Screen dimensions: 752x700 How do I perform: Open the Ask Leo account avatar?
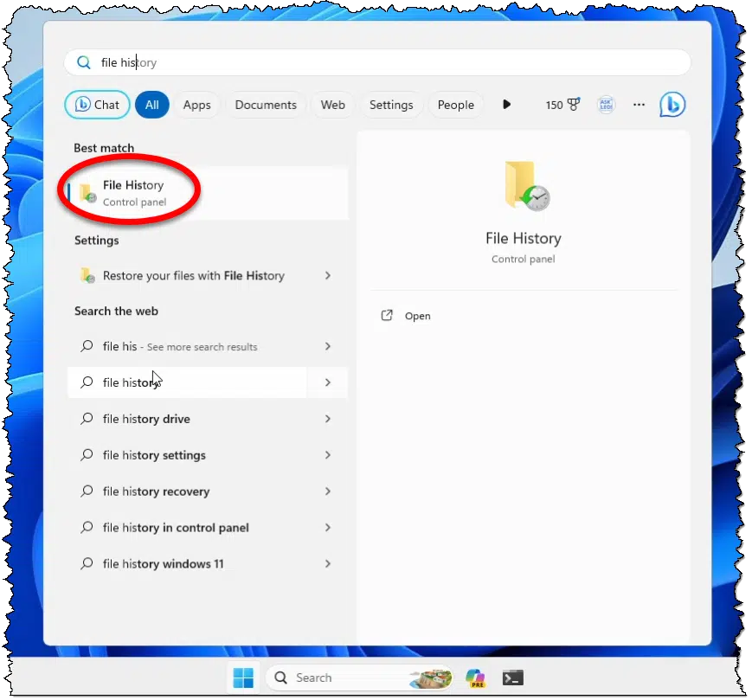607,105
